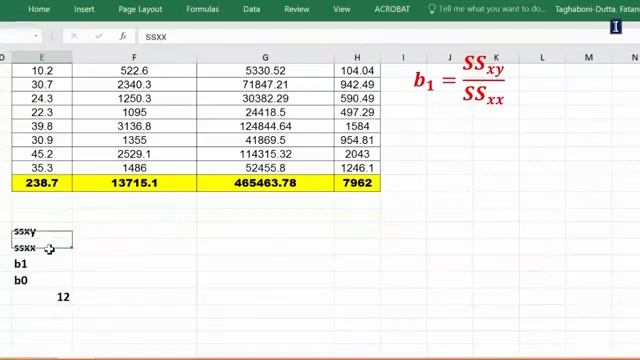The width and height of the screenshot is (640, 360).
Task: Click cell with value 114315.32
Action: 265,154
